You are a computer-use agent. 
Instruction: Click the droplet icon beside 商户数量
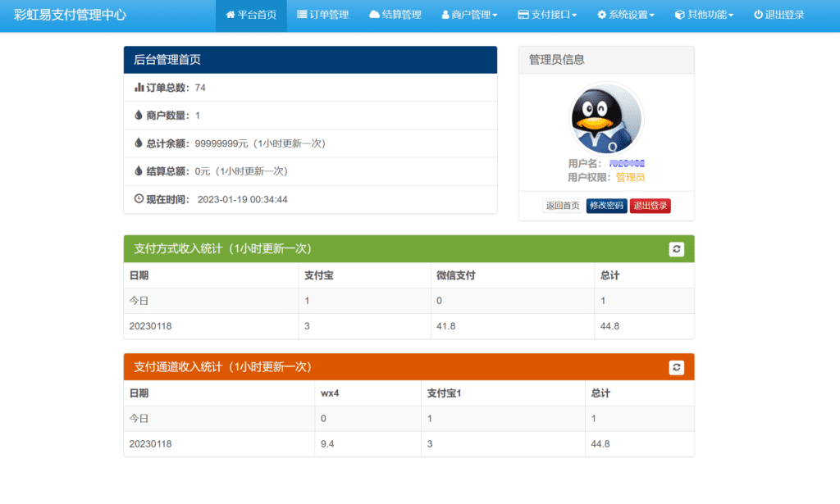[x=139, y=116]
